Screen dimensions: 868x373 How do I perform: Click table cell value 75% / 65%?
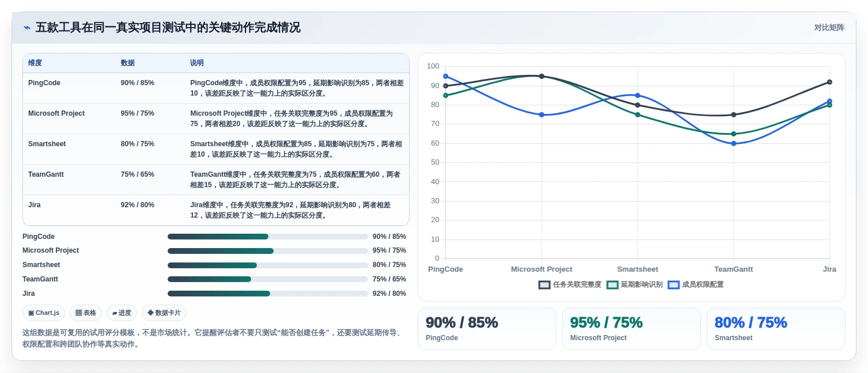click(138, 174)
